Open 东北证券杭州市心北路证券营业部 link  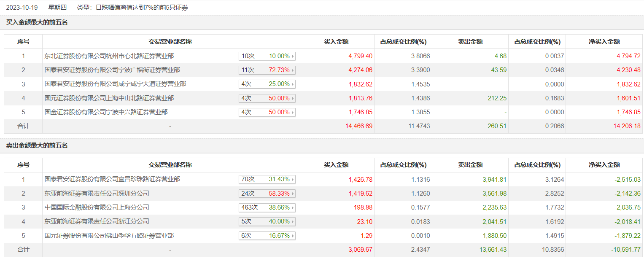pyautogui.click(x=109, y=56)
